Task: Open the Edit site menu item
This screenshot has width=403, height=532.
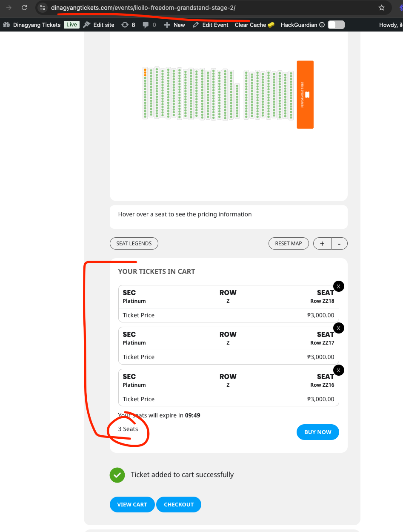Action: click(x=99, y=25)
